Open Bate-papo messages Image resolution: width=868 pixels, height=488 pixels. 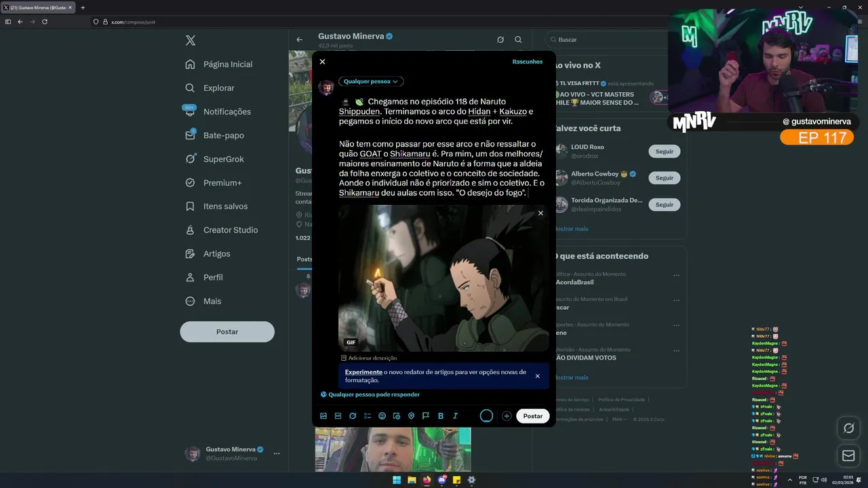(x=215, y=136)
